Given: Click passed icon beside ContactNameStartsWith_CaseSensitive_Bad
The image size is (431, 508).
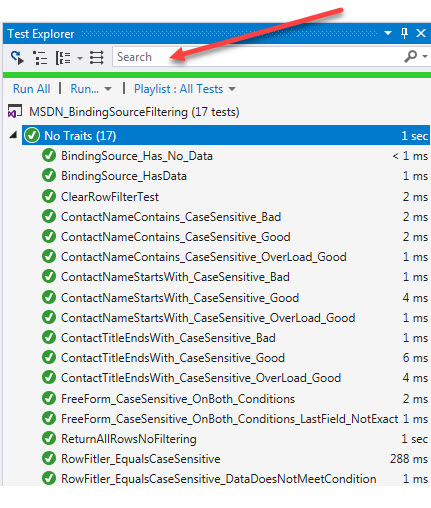Looking at the screenshot, I should [49, 276].
